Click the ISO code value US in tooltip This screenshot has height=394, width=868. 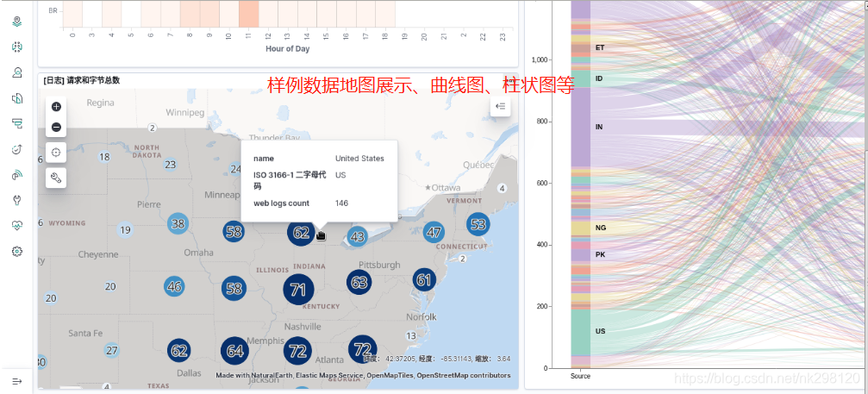point(340,175)
